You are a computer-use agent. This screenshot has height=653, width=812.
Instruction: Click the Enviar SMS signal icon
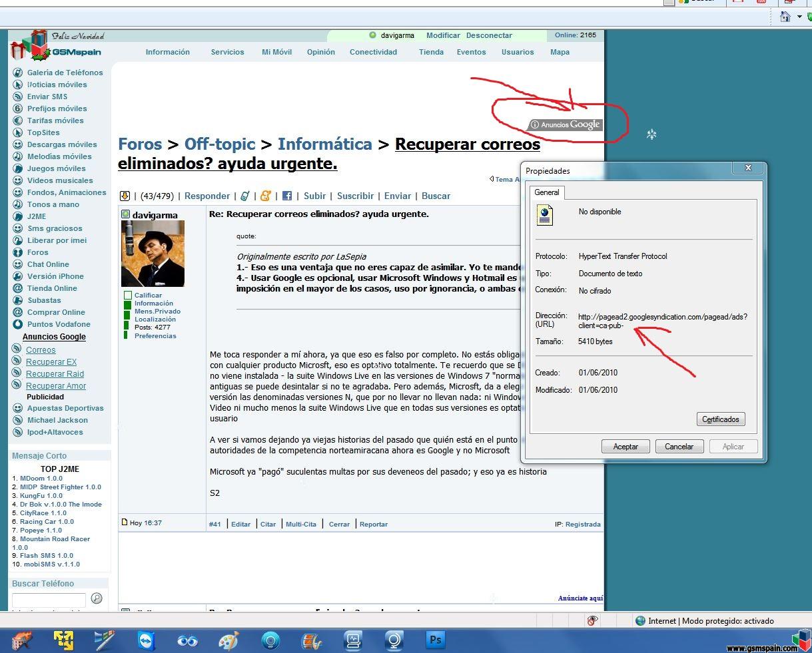pyautogui.click(x=18, y=97)
